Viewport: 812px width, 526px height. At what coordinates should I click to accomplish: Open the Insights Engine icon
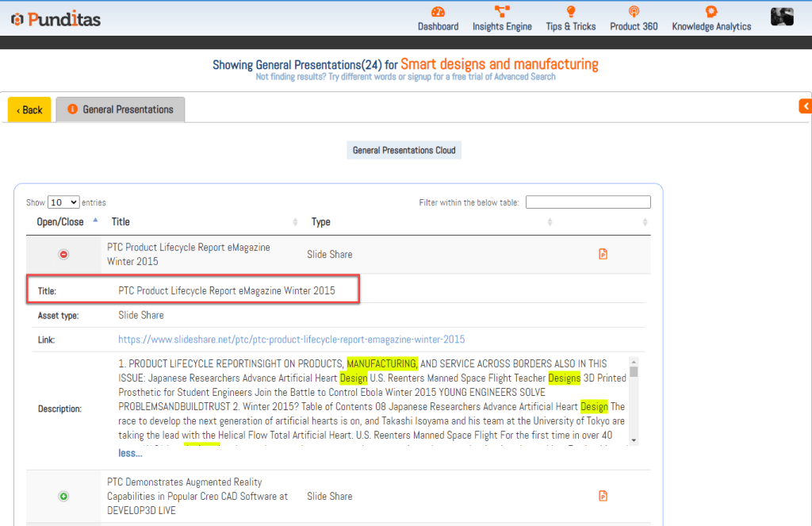[502, 12]
